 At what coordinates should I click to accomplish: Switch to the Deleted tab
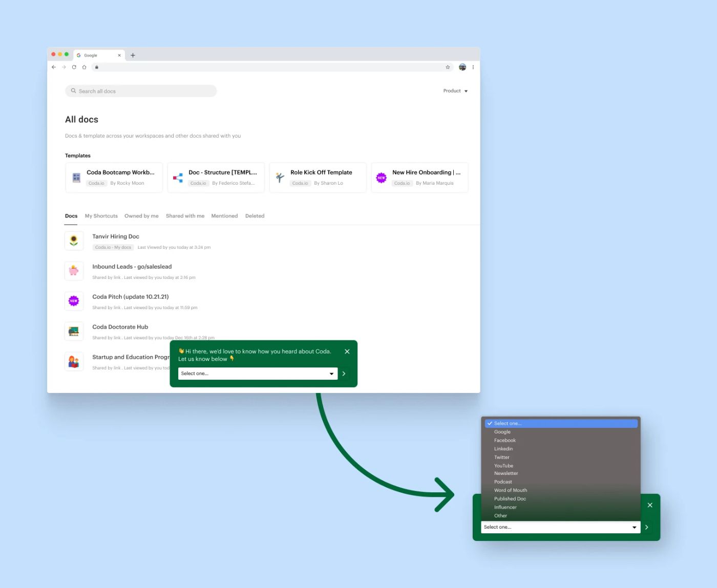click(x=255, y=216)
